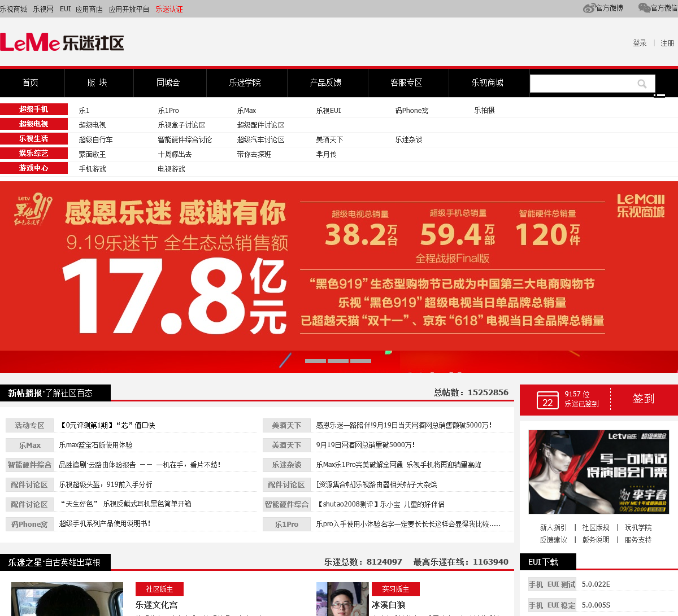Viewport: 678px width, 616px height.
Task: Click the 冰溪白狼 avatar photo
Action: click(x=342, y=599)
